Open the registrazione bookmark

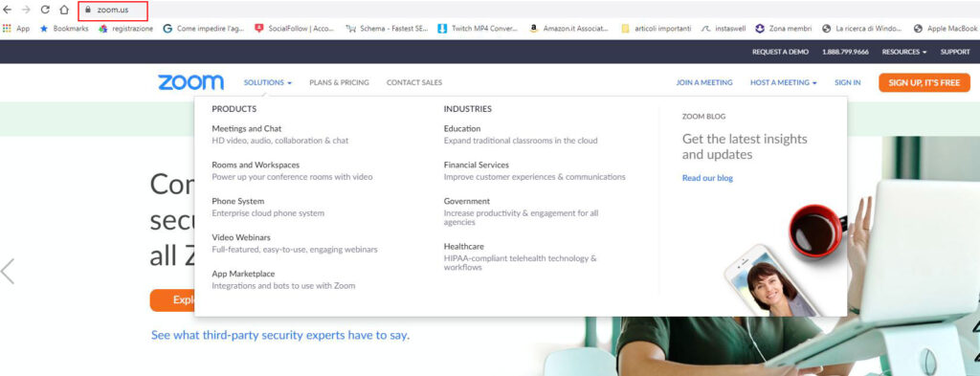coord(125,29)
